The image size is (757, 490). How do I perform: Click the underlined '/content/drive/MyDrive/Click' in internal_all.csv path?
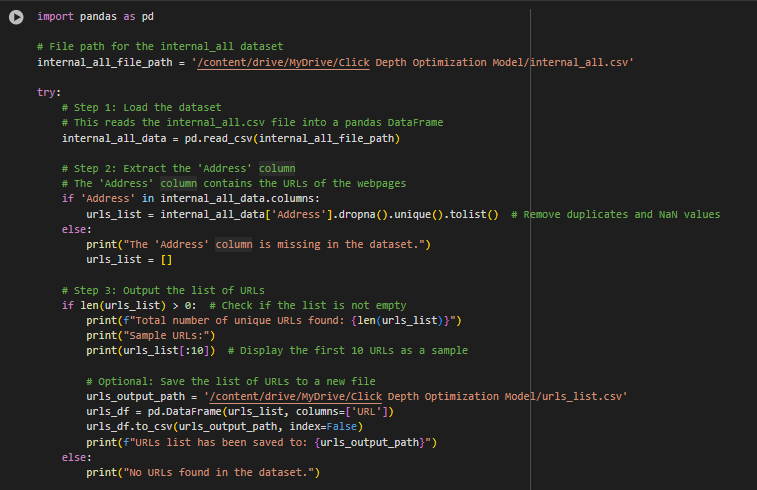click(283, 62)
